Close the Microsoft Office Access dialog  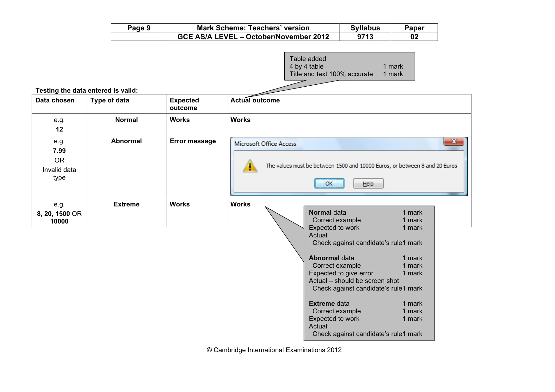tap(454, 141)
